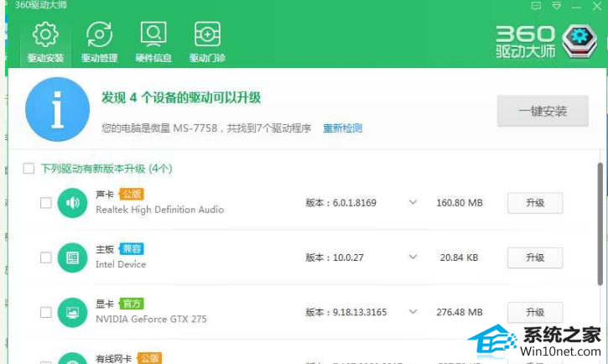This screenshot has width=608, height=364.
Task: Open the feedback chat icon in title bar
Action: point(536,6)
